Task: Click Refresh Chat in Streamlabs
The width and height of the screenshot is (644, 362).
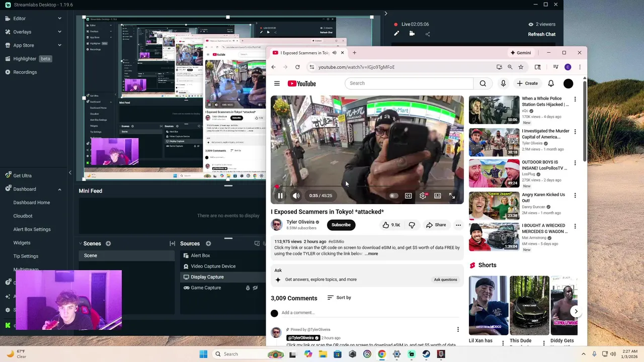Action: pos(541,34)
